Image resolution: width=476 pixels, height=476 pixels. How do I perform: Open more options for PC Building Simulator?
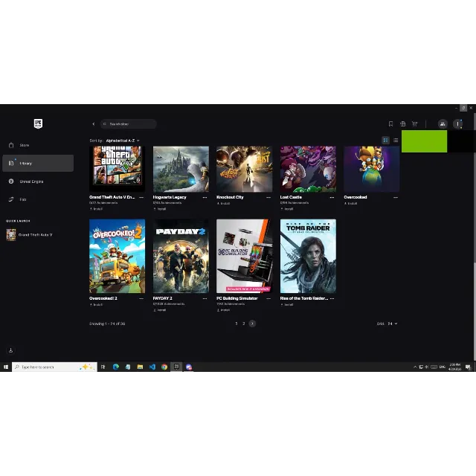(268, 298)
